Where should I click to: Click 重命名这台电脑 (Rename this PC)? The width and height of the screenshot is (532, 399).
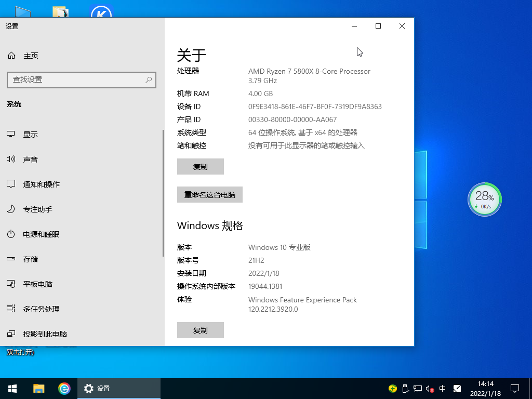[209, 194]
